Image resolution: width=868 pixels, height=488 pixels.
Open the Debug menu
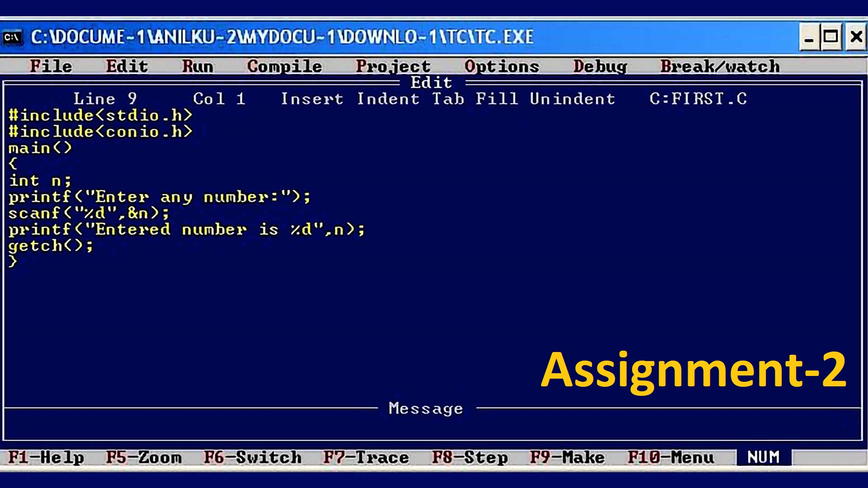[x=600, y=66]
